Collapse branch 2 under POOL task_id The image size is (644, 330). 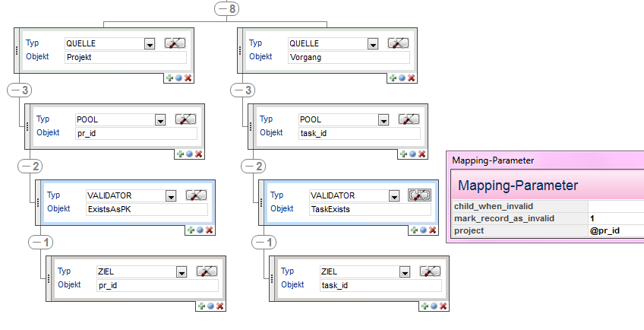point(254,167)
